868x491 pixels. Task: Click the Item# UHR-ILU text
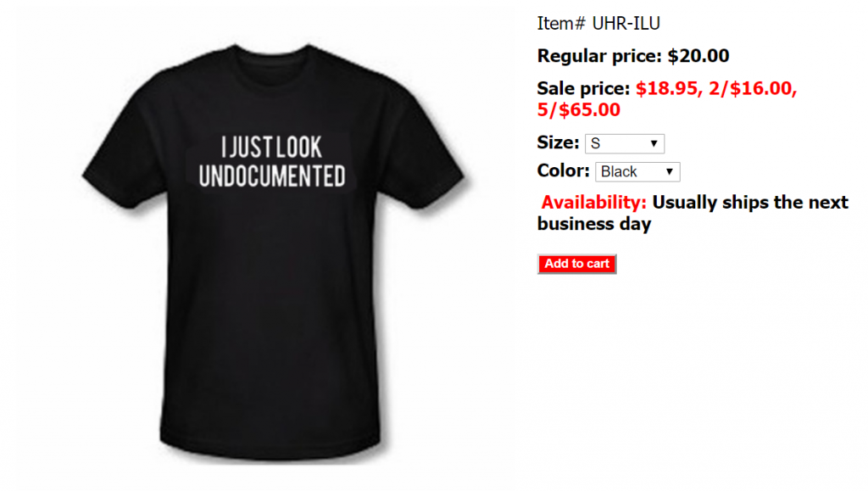pyautogui.click(x=598, y=23)
